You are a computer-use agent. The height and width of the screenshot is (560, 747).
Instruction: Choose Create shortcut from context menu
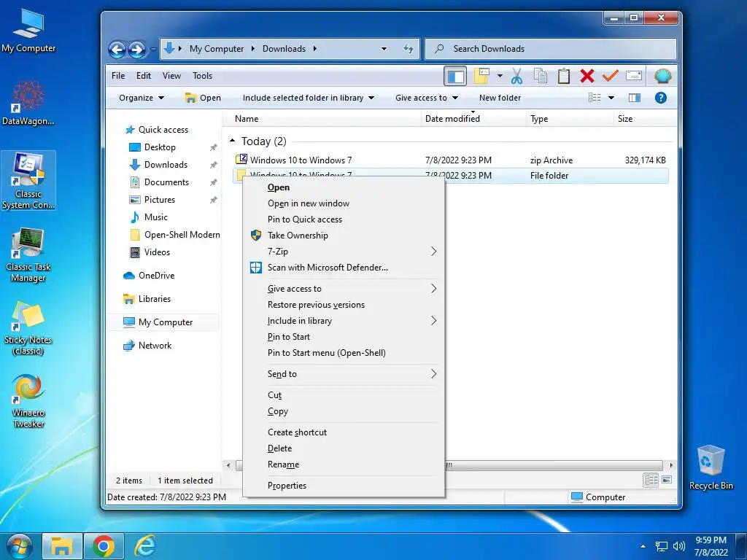click(344, 432)
